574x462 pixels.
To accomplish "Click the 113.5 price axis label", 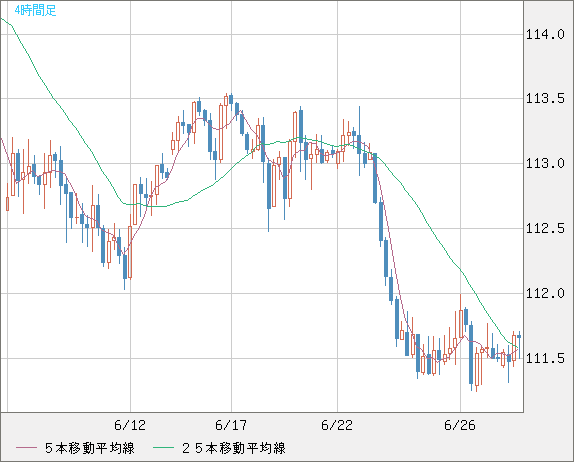I will pyautogui.click(x=545, y=98).
